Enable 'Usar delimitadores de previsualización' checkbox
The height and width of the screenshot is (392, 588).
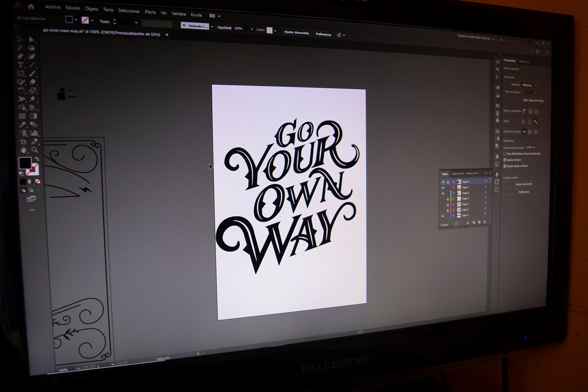505,154
